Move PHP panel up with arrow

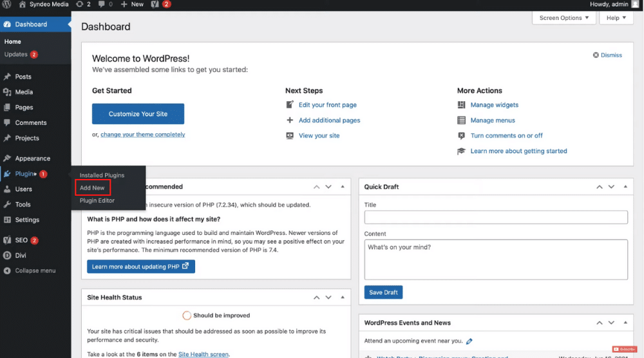[317, 187]
